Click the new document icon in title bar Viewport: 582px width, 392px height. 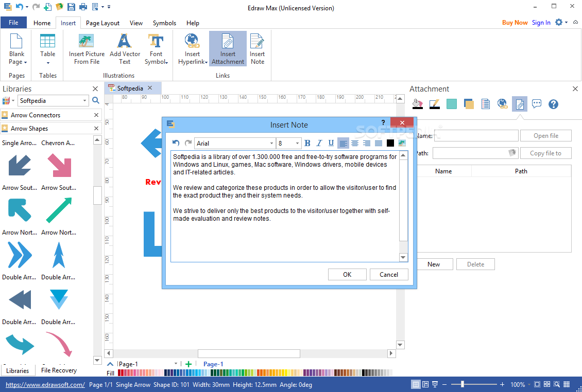(x=47, y=7)
